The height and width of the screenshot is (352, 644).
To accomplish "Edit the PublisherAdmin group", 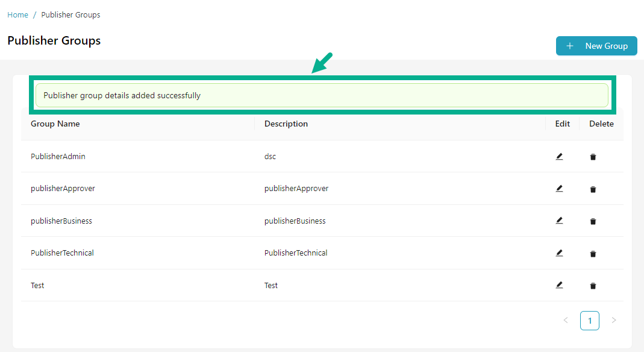I will [559, 156].
